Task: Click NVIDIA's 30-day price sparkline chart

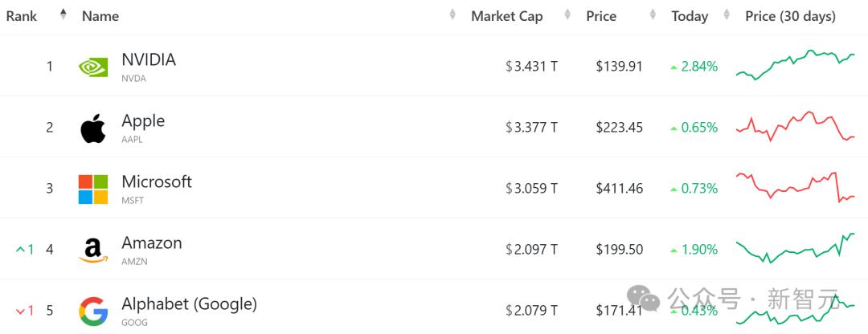Action: (795, 66)
